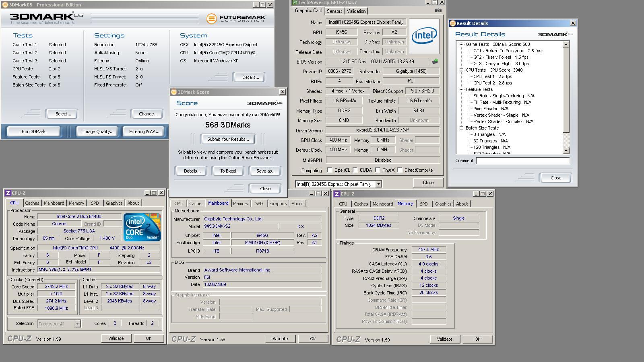Click the DRAM Frequency 457.0 MHz value
This screenshot has height=362, width=644.
pyautogui.click(x=429, y=249)
